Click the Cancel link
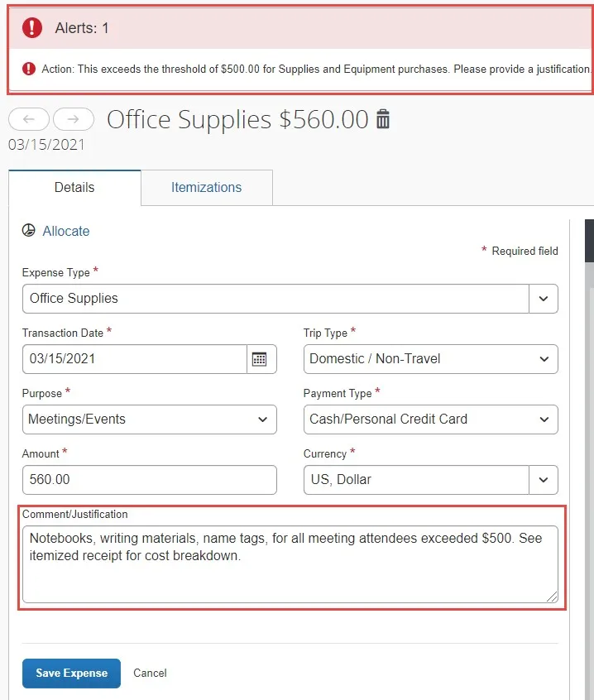 pyautogui.click(x=150, y=674)
